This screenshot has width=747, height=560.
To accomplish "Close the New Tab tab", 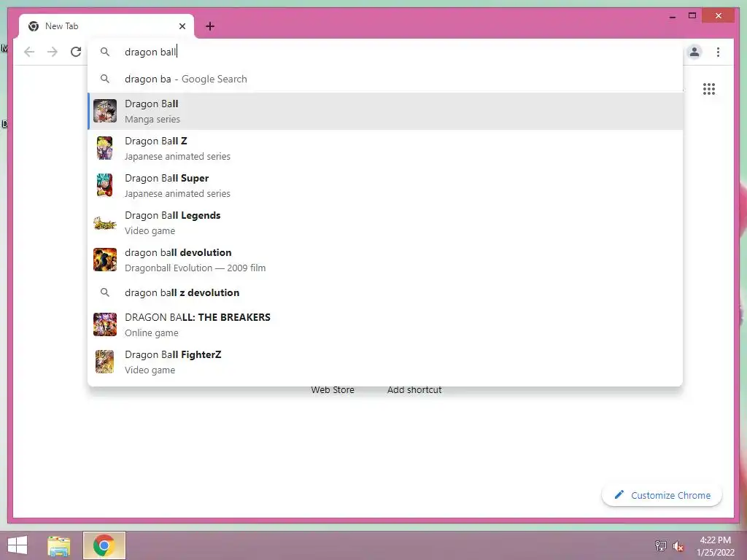I will pyautogui.click(x=182, y=26).
